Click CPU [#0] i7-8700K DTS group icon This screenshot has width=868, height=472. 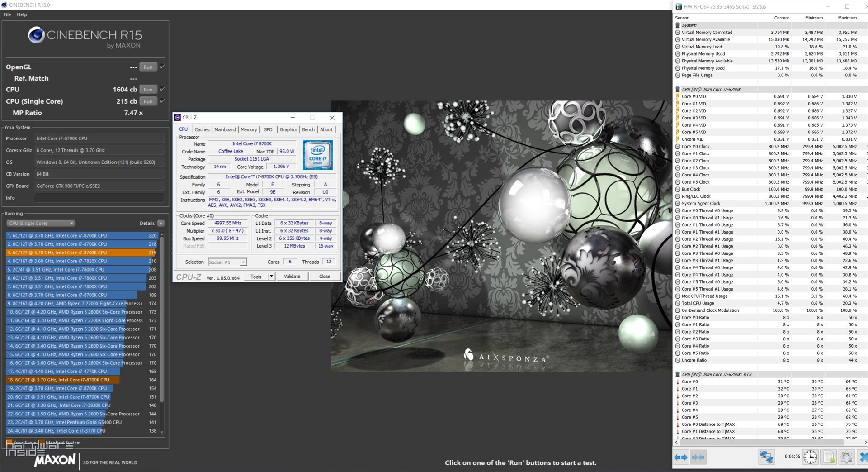678,374
